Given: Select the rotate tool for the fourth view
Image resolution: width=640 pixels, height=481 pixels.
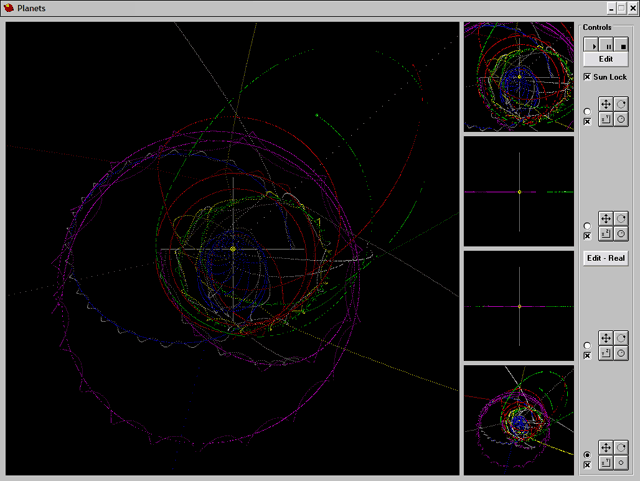Looking at the screenshot, I should 621,448.
